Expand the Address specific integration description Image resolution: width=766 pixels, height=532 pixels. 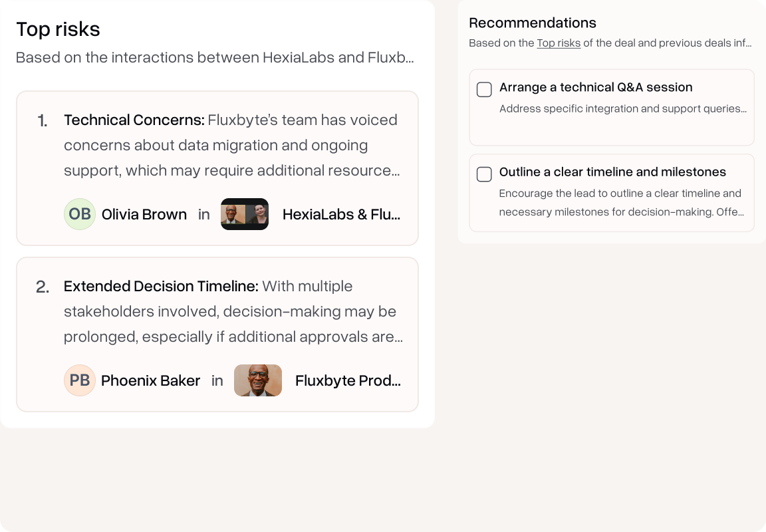623,108
